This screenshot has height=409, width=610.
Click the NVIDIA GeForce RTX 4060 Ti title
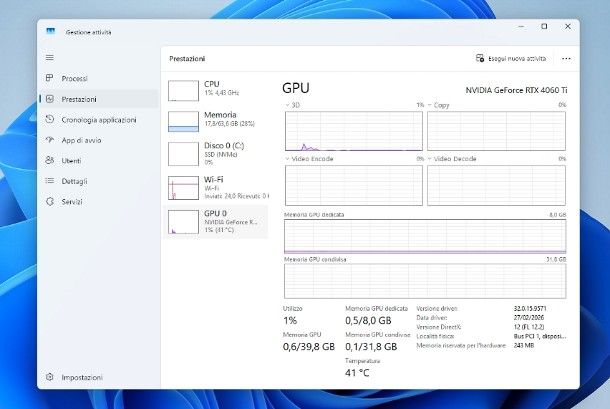[516, 90]
